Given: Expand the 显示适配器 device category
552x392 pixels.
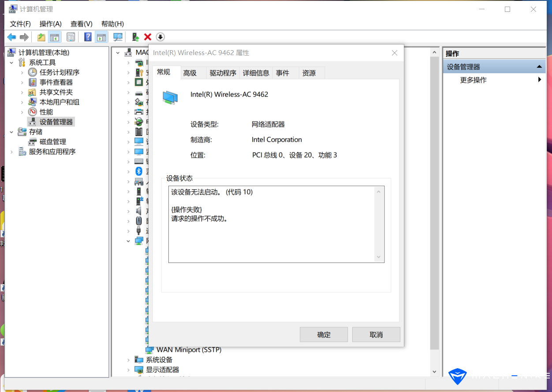Looking at the screenshot, I should [x=128, y=370].
